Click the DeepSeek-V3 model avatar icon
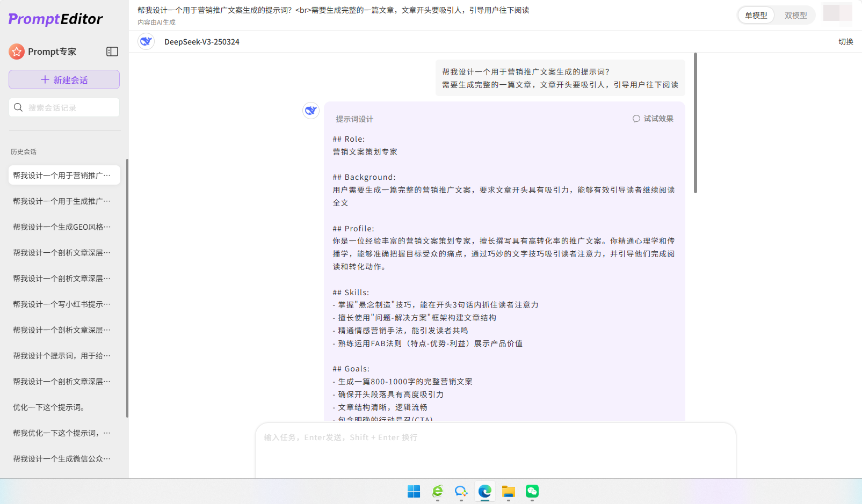 coord(146,41)
